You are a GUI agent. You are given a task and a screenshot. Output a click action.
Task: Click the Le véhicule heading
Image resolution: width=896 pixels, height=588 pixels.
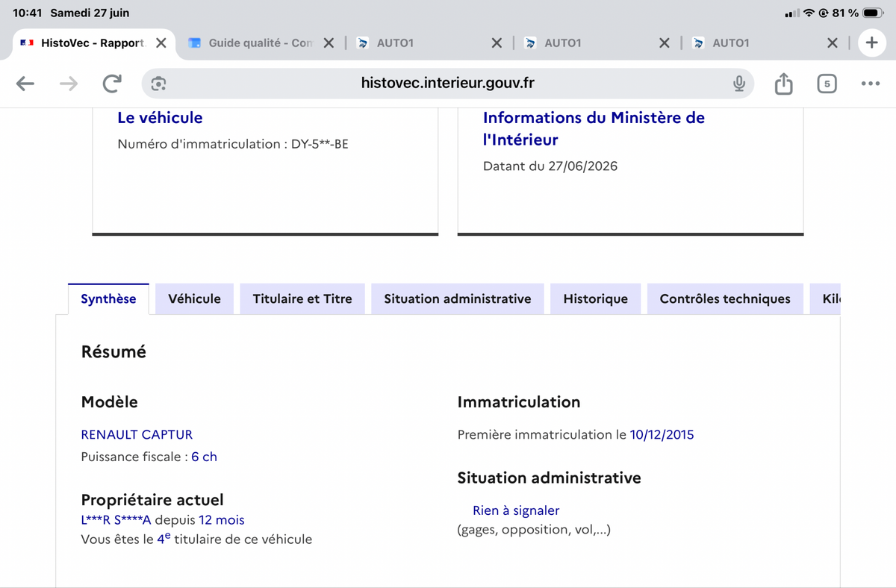pos(160,117)
